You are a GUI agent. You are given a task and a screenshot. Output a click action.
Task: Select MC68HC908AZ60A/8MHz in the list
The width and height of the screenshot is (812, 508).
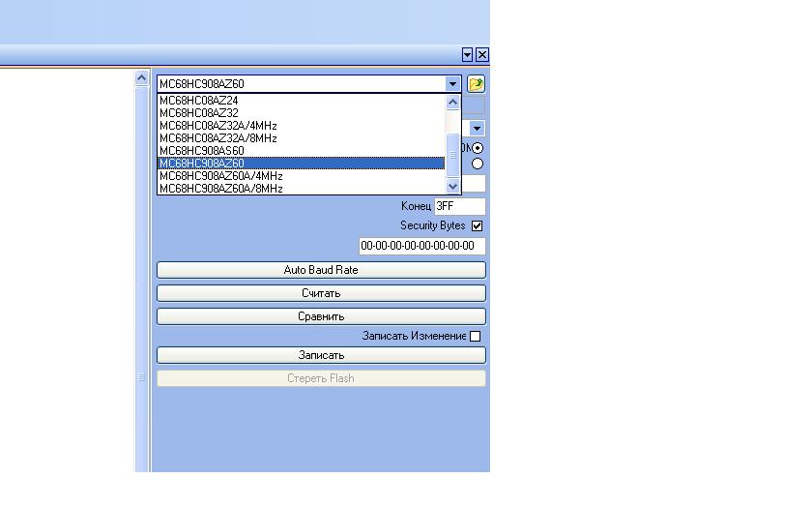(301, 188)
